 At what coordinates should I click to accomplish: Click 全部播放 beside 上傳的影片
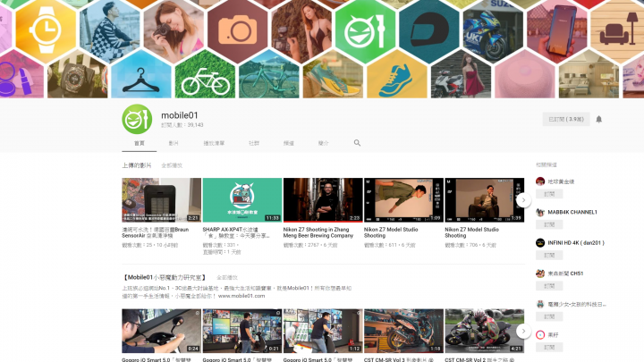click(172, 165)
